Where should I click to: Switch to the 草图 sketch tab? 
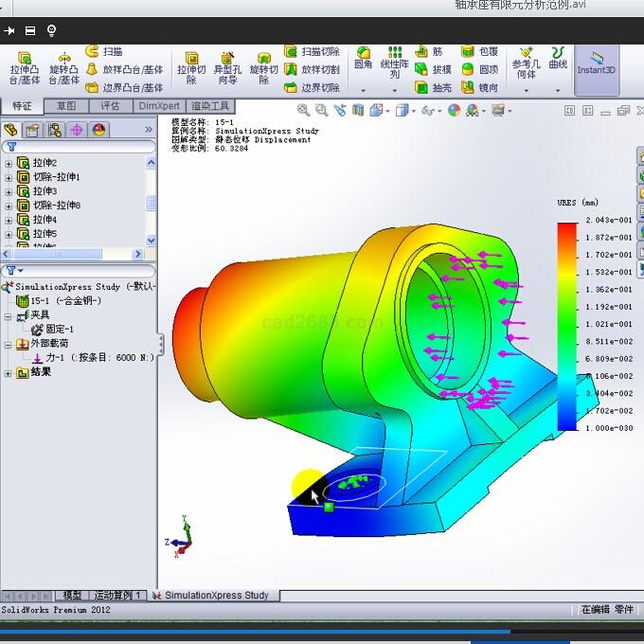click(66, 106)
